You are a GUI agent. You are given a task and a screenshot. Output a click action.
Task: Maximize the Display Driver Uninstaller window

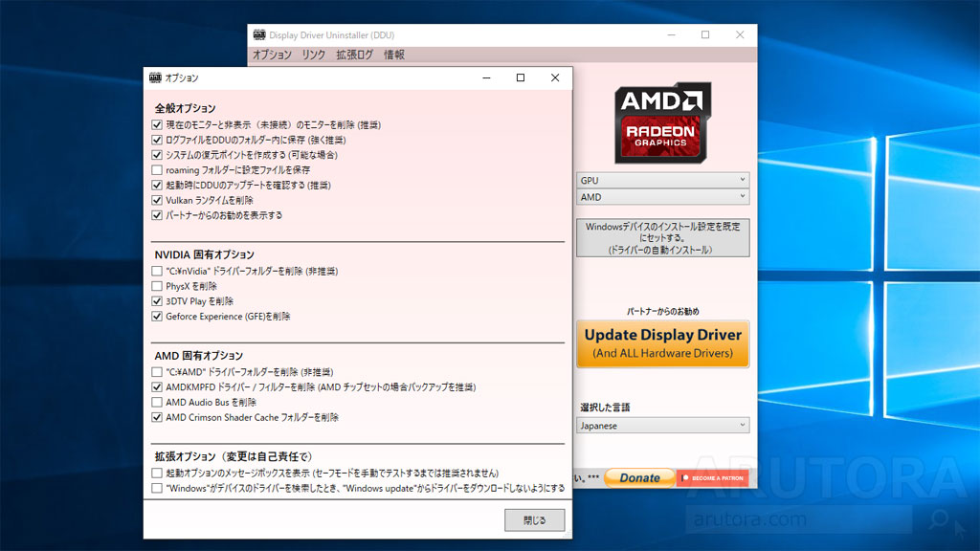(705, 35)
